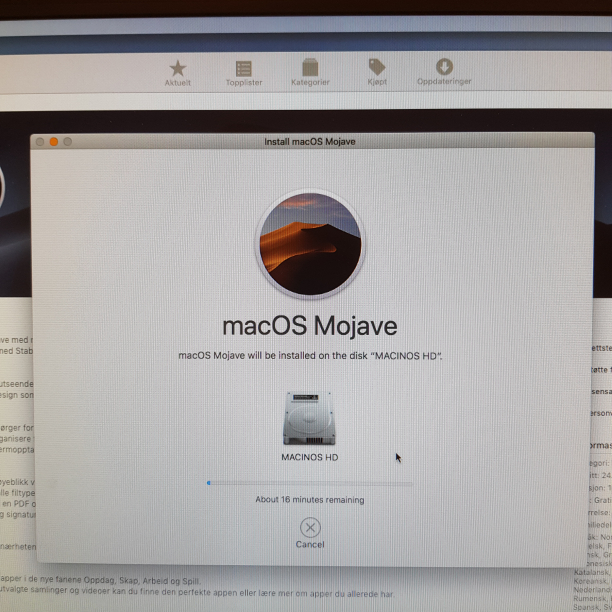Minimize the Install macOS Mojave window
The image size is (612, 612).
pyautogui.click(x=54, y=142)
